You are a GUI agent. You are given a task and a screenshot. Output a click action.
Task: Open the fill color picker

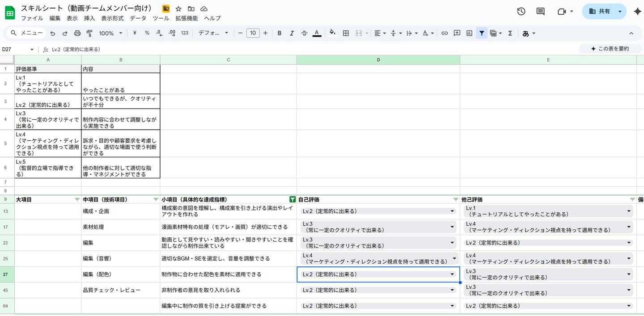tap(332, 33)
